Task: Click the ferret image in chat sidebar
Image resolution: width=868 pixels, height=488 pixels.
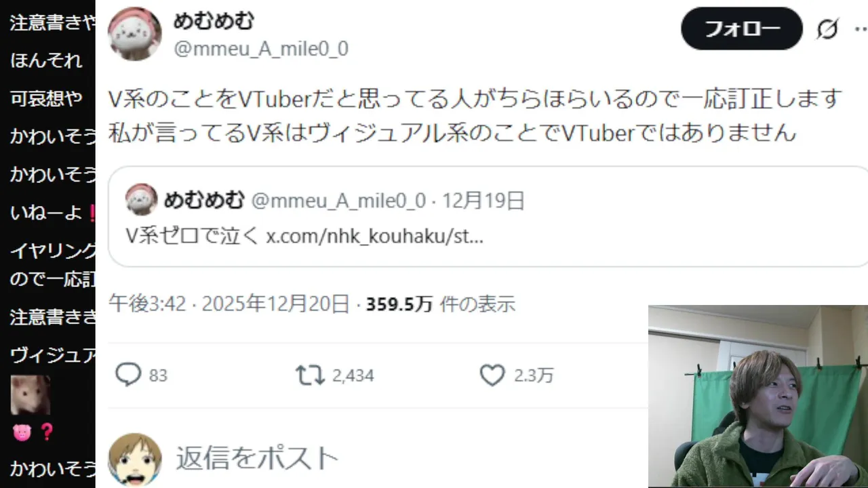Action: pyautogui.click(x=30, y=395)
